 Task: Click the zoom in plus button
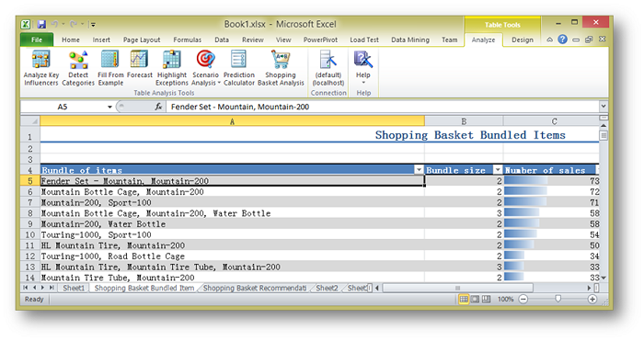click(592, 299)
